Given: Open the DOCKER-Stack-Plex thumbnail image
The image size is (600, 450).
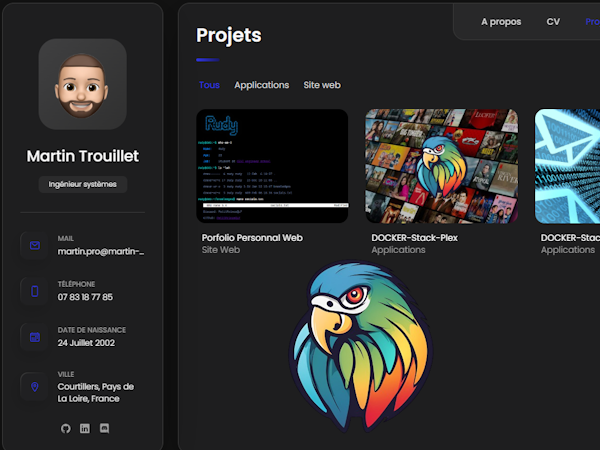Looking at the screenshot, I should (x=442, y=166).
